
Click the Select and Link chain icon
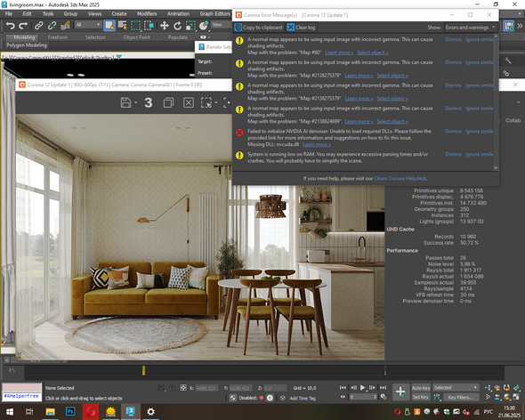(x=39, y=26)
